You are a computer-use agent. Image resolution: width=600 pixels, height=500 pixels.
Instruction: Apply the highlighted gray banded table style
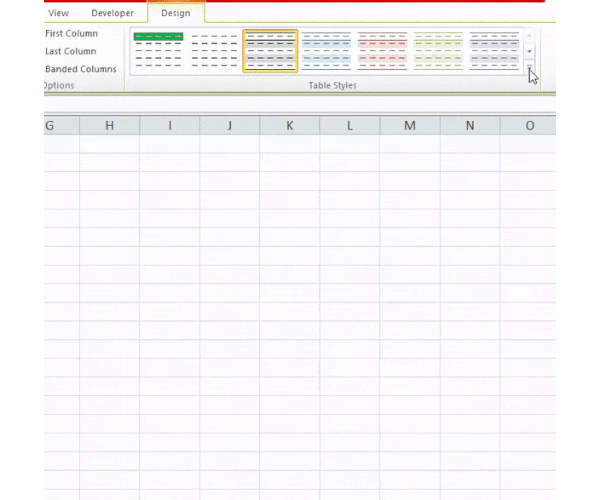tap(270, 51)
